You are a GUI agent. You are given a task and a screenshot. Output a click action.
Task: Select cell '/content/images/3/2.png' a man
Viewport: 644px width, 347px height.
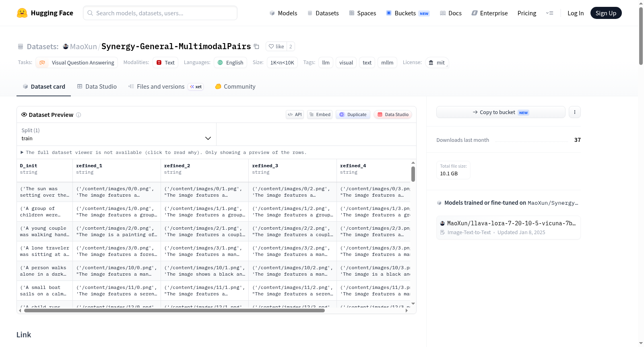coord(293,251)
